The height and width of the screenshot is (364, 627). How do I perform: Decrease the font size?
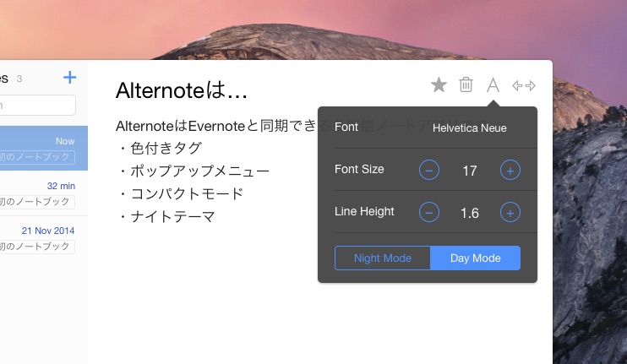[x=429, y=170]
